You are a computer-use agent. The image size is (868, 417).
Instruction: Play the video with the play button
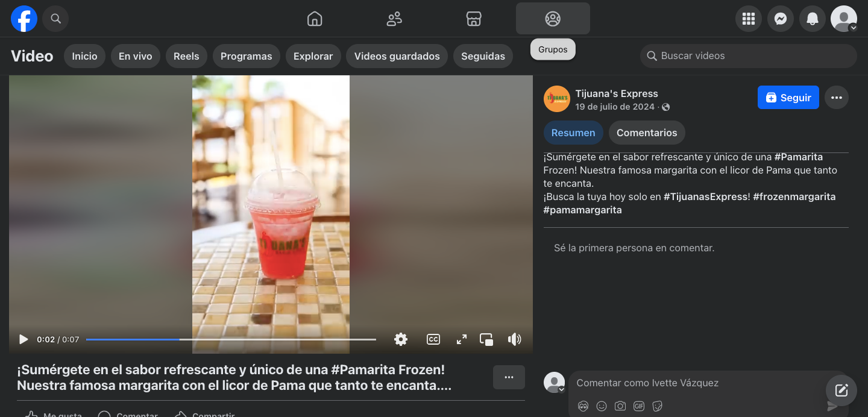[24, 339]
